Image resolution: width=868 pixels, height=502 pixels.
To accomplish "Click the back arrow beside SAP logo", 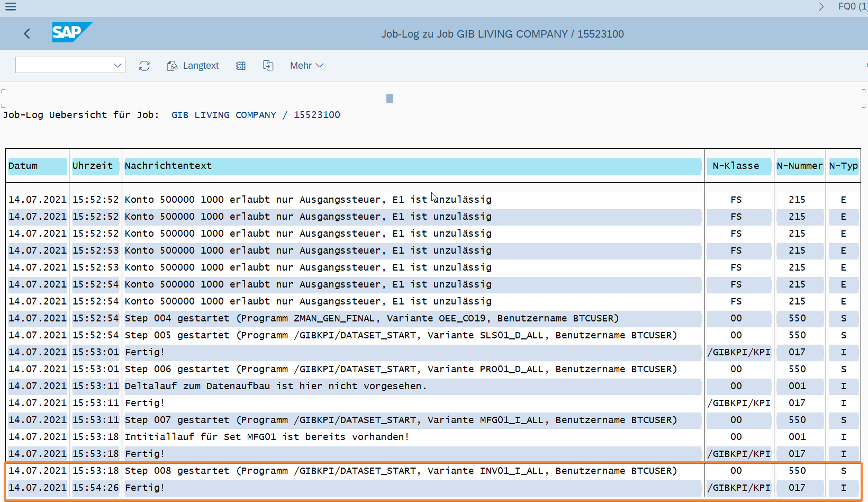I will [27, 34].
